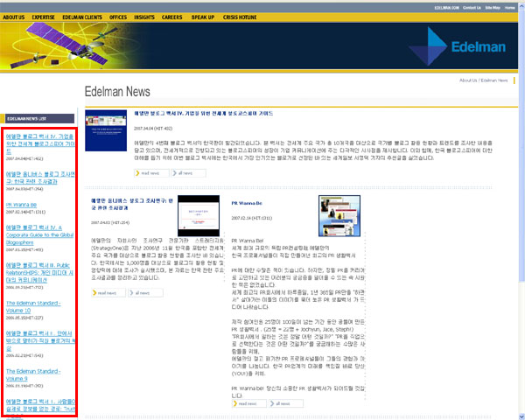Open the Corporate Guide to the Global Blogosphere link
The image size is (525, 420).
point(39,235)
